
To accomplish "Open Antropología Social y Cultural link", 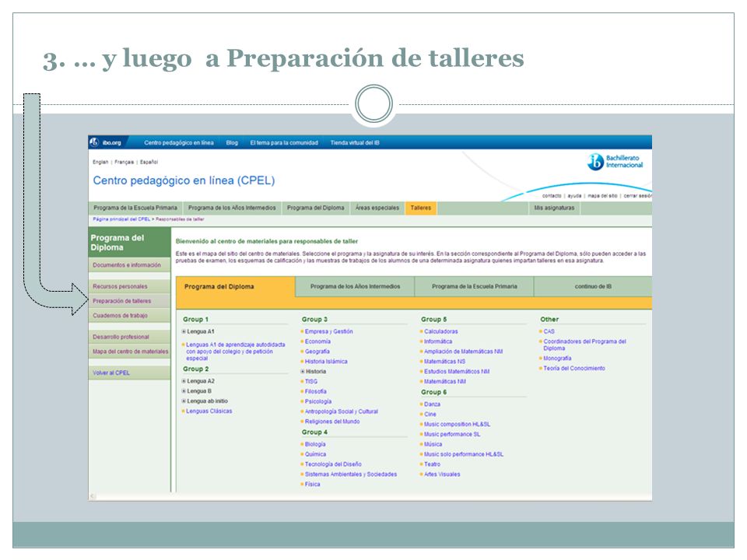I will pyautogui.click(x=342, y=411).
